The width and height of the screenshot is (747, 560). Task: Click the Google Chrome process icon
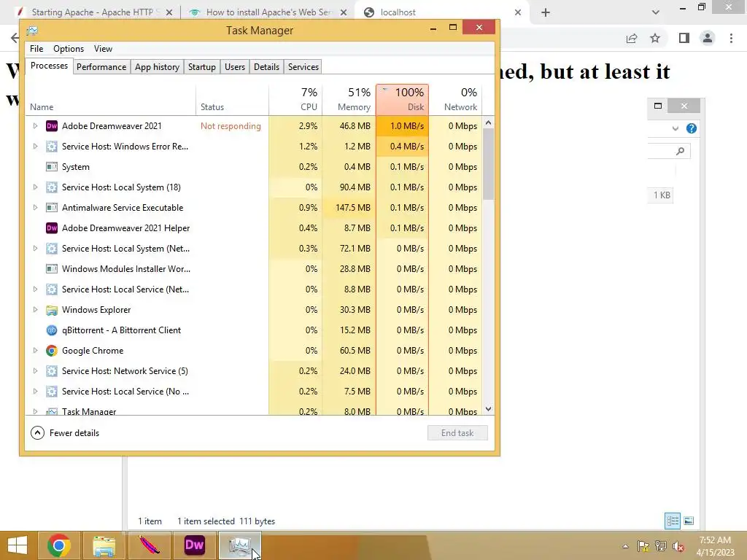tap(52, 351)
